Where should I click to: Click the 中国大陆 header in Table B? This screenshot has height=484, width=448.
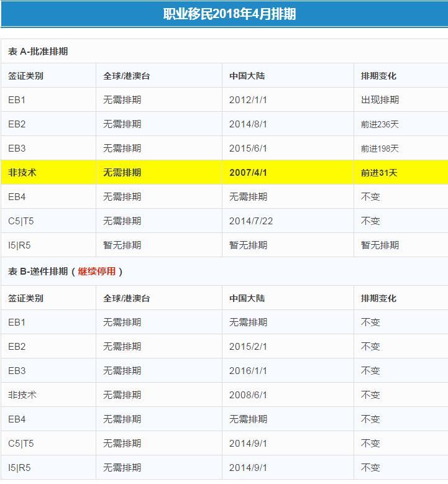pyautogui.click(x=247, y=298)
